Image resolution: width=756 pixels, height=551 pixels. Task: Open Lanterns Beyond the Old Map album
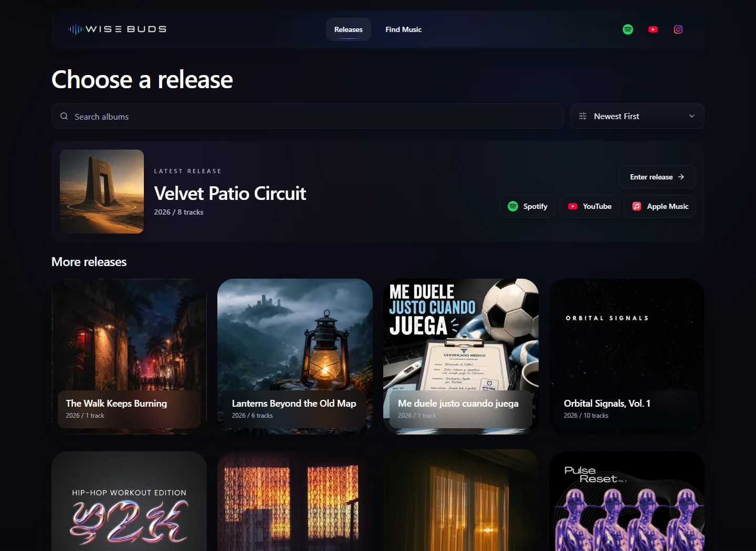point(295,356)
